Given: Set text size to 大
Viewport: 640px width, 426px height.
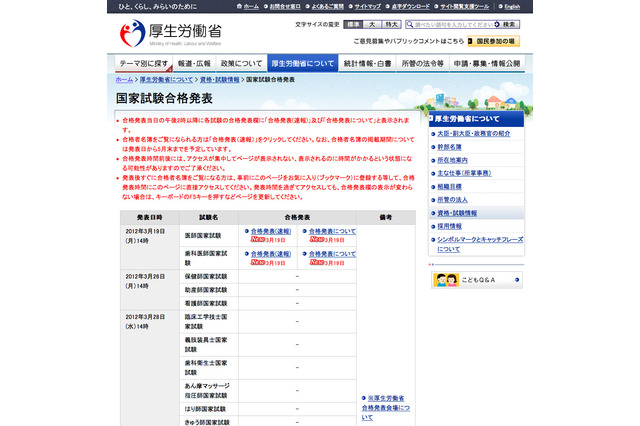Looking at the screenshot, I should point(372,24).
